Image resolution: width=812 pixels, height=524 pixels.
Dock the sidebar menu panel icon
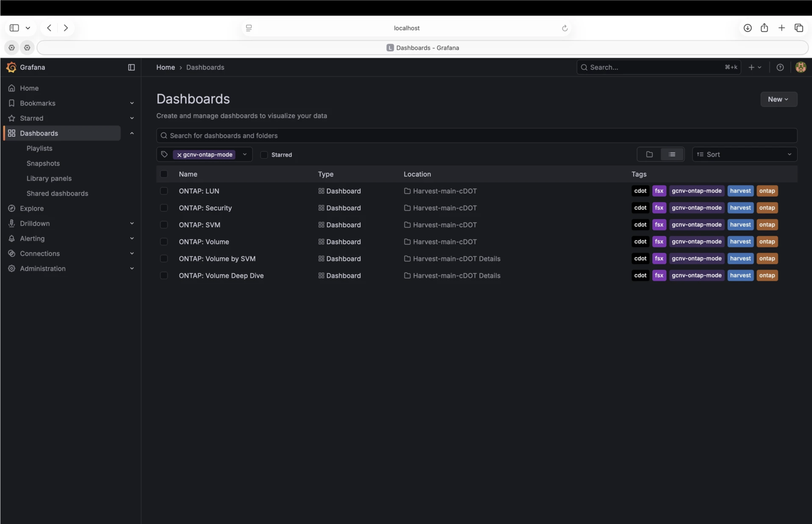point(131,67)
